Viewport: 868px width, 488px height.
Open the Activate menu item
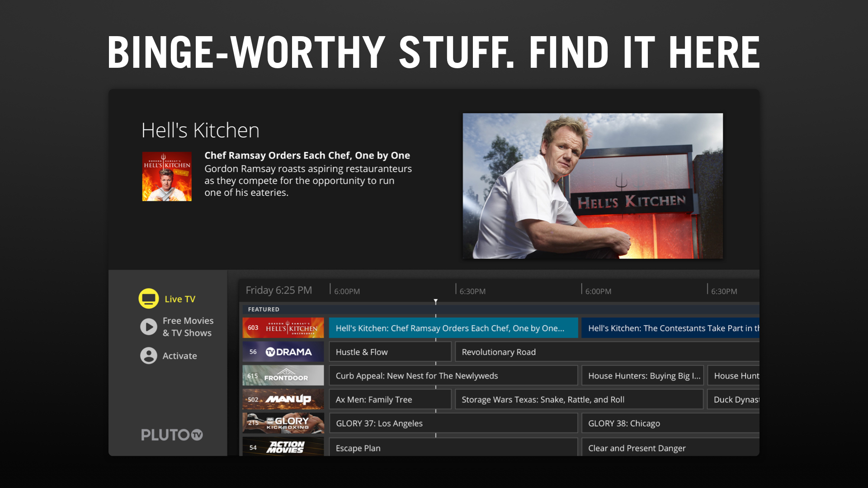[179, 356]
